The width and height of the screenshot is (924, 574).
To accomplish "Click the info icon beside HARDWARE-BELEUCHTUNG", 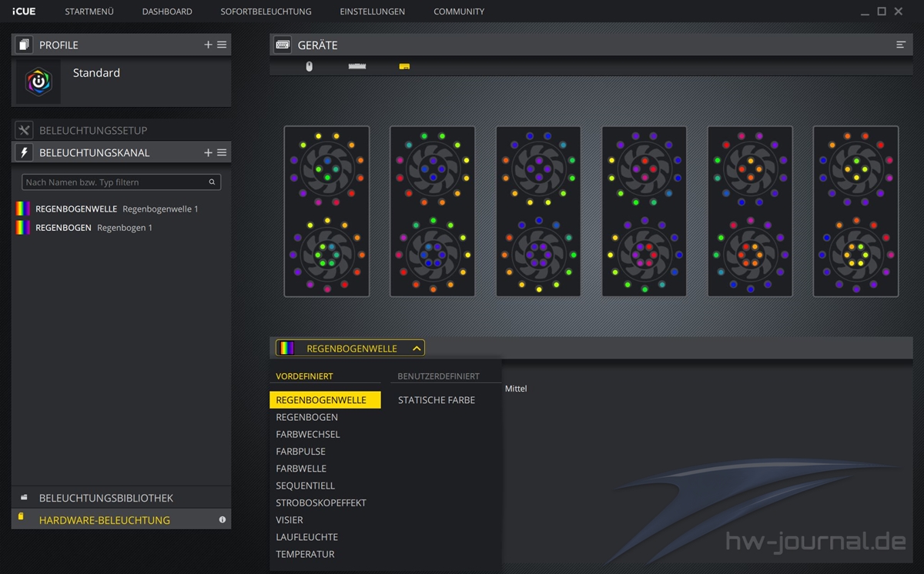I will [223, 520].
